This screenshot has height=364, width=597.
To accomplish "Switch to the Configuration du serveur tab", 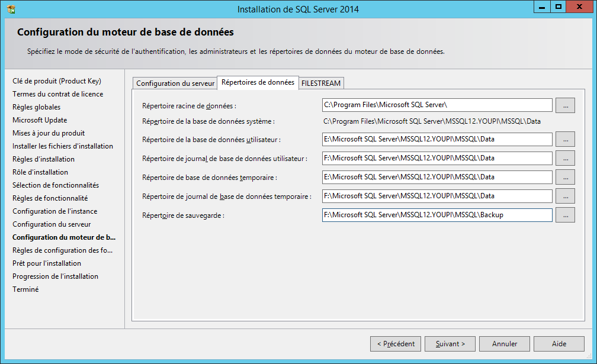I will [x=175, y=83].
